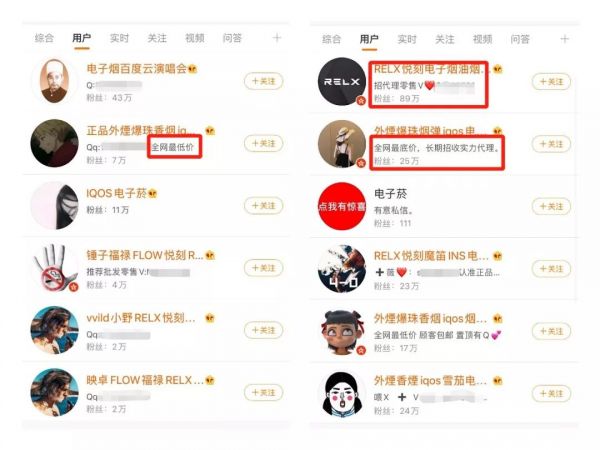The width and height of the screenshot is (600, 450).
Task: Follow the 电子菸 account with 111 fans
Action: pyautogui.click(x=551, y=207)
